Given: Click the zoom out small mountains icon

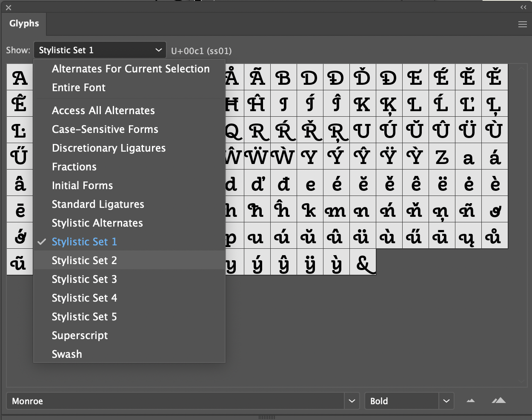Looking at the screenshot, I should pyautogui.click(x=471, y=401).
